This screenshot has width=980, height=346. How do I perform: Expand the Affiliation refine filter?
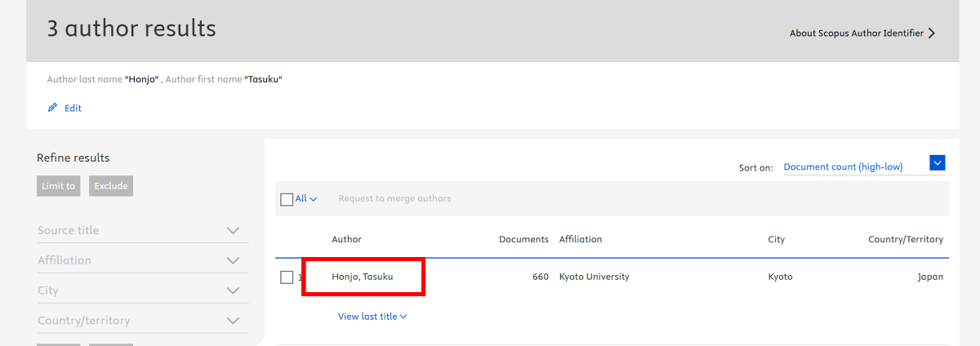233,261
